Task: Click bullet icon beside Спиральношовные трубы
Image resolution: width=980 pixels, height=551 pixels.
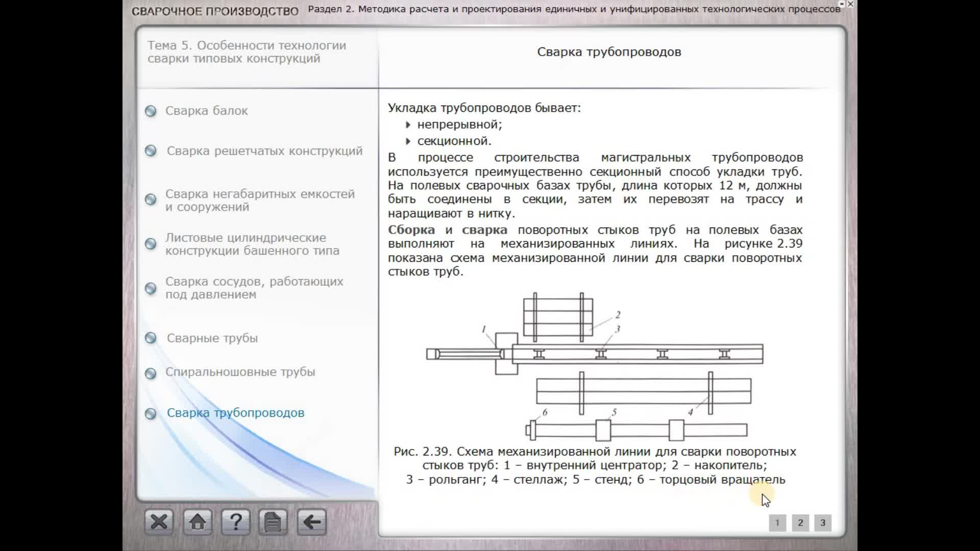Action: pyautogui.click(x=151, y=373)
